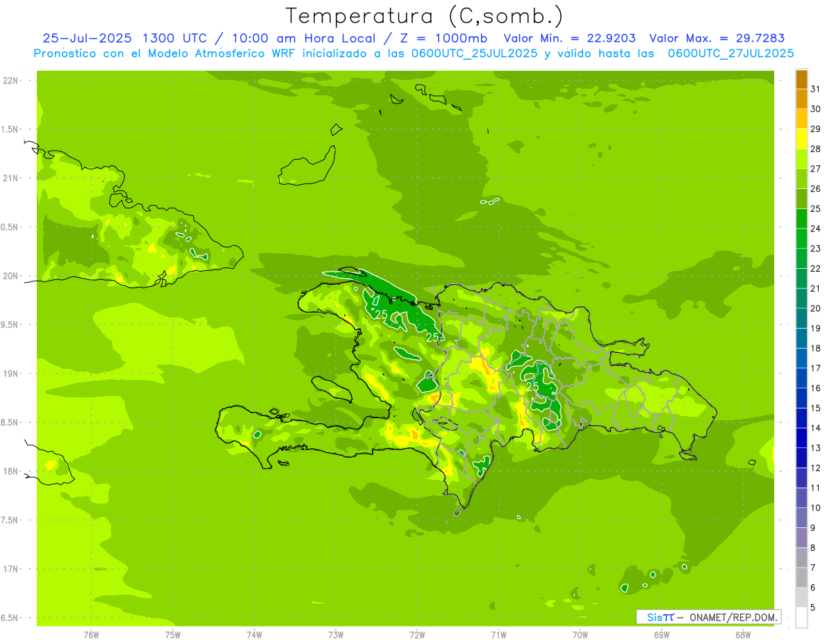The width and height of the screenshot is (834, 644).
Task: Click the legend value "20"
Action: pyautogui.click(x=816, y=308)
